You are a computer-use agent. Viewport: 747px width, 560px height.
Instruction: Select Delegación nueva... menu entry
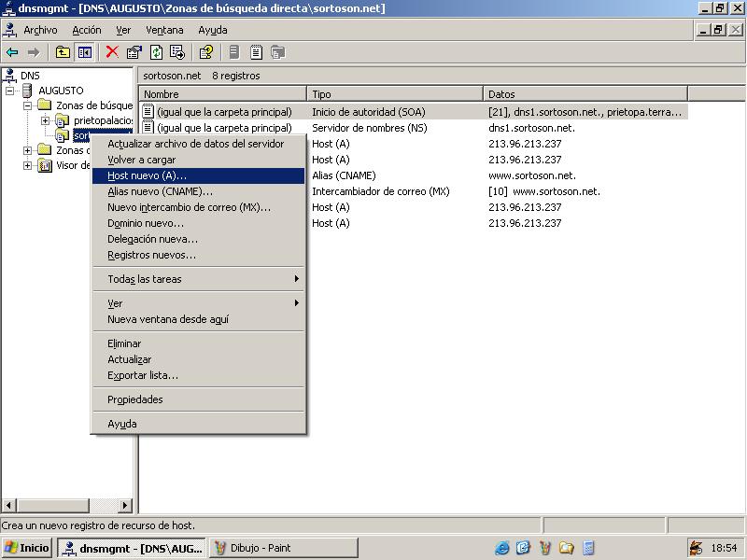point(198,239)
